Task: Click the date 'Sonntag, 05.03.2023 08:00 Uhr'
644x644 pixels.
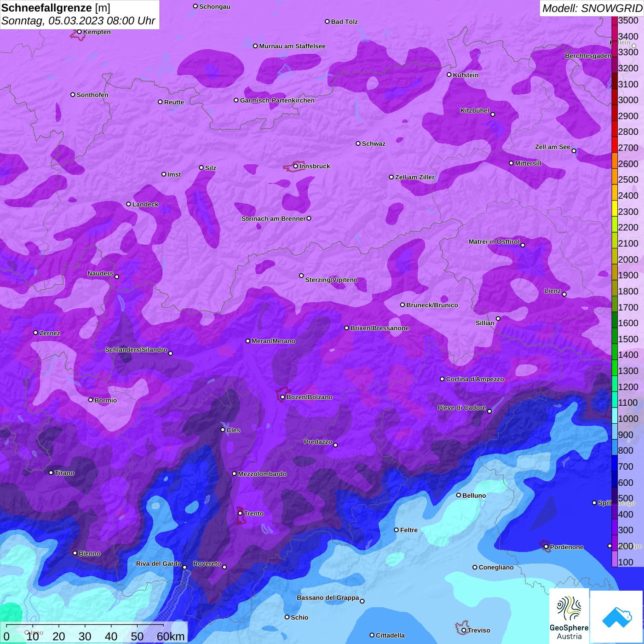Action: click(x=78, y=21)
